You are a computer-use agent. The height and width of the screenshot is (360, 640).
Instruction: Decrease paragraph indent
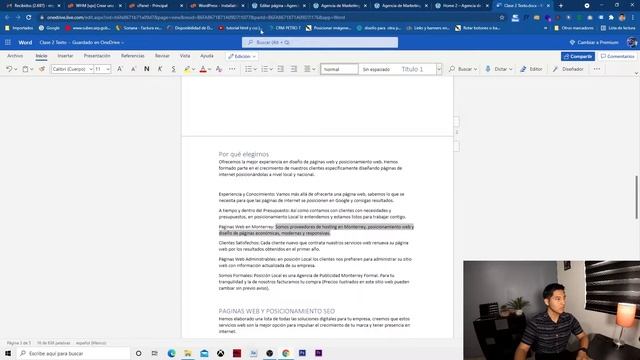(280, 69)
